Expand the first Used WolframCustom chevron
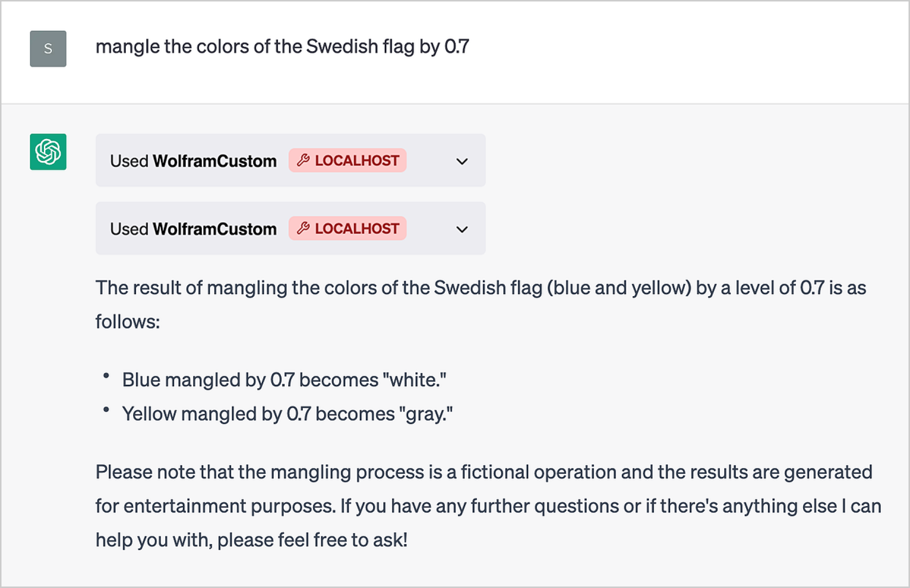The height and width of the screenshot is (588, 910). 462,161
